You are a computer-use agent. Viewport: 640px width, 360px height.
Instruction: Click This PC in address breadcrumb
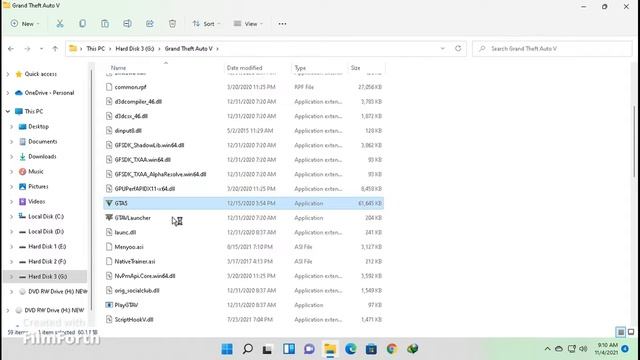tap(96, 49)
